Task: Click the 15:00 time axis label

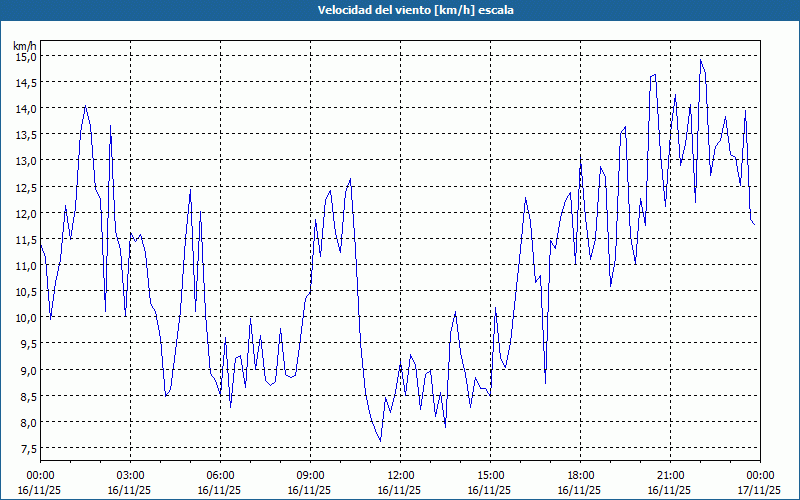Action: point(490,475)
